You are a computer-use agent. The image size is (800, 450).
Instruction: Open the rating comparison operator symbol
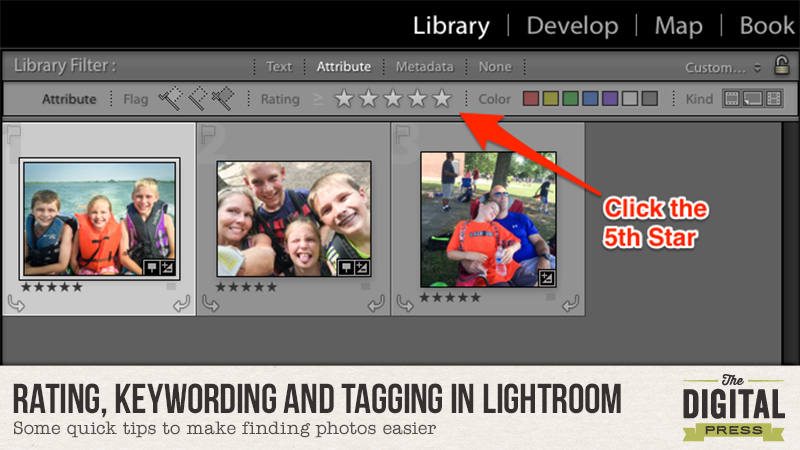[x=317, y=99]
